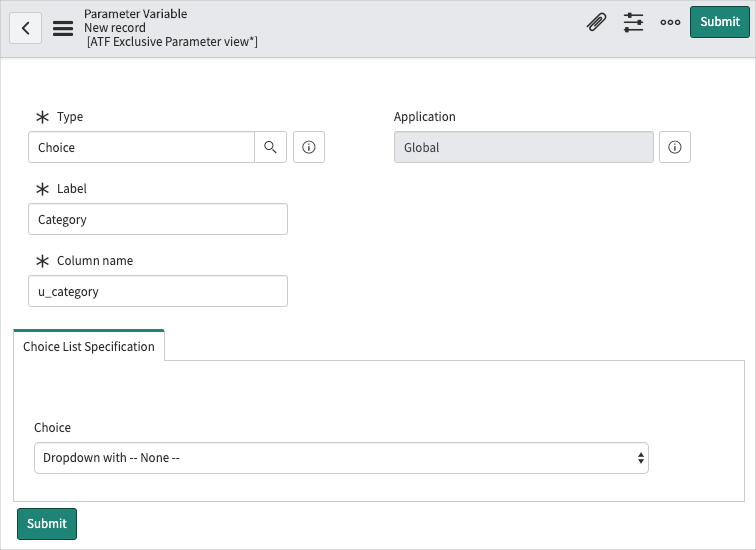This screenshot has height=550, width=756.
Task: Click the read-only Application field Global
Action: pos(524,147)
